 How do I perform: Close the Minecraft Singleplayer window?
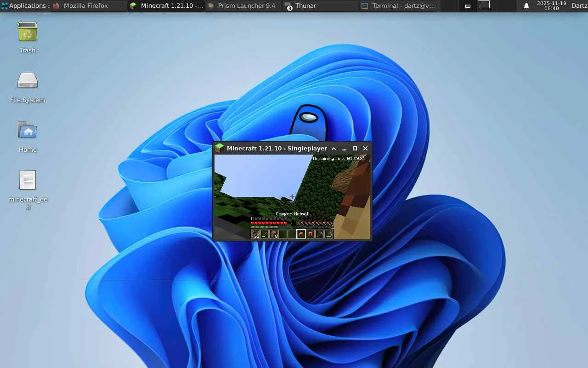(x=365, y=149)
